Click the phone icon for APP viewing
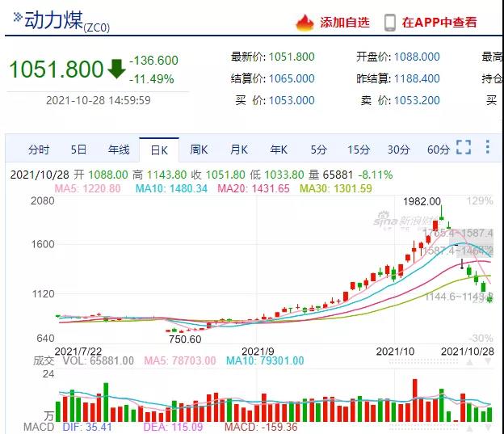The height and width of the screenshot is (434, 504). (x=390, y=23)
